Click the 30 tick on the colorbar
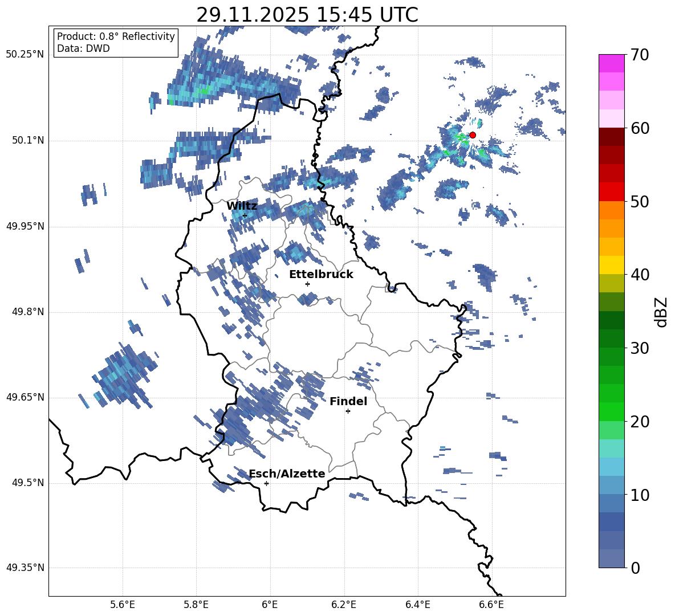The width and height of the screenshot is (675, 616). (x=640, y=348)
